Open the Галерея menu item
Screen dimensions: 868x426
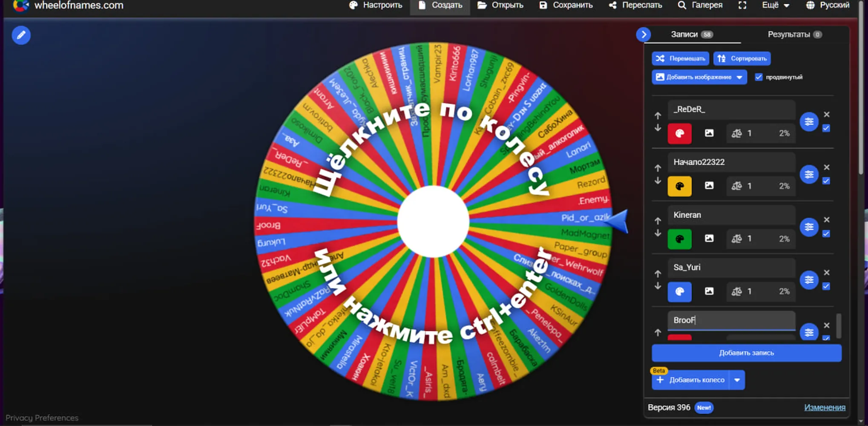(x=700, y=5)
